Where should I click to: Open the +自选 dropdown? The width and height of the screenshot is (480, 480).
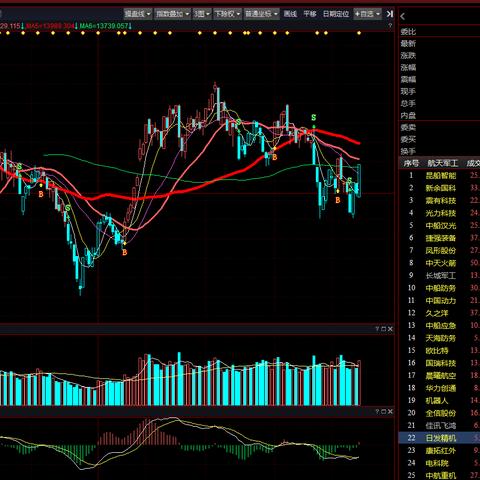367,14
